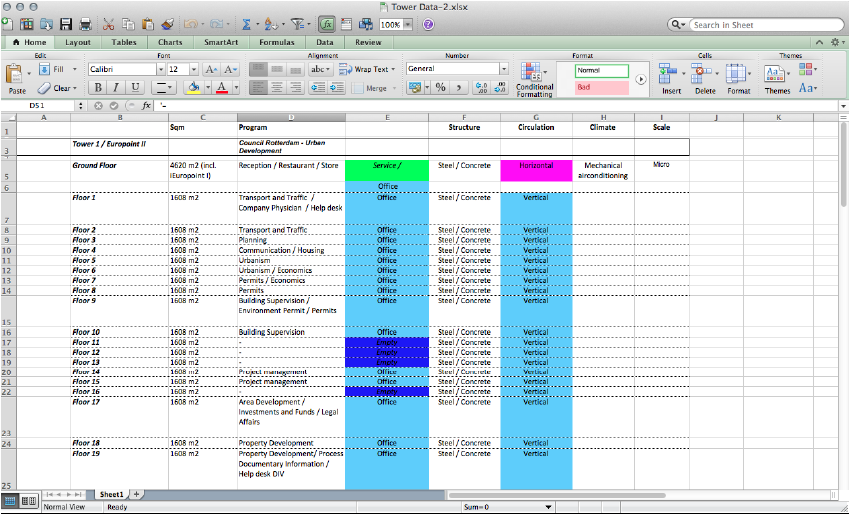This screenshot has height=514, width=850.
Task: Decrease font size with A down icon
Action: pos(230,69)
